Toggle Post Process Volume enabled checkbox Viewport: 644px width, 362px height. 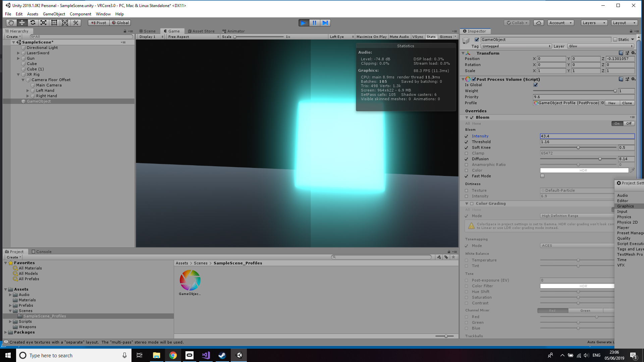[x=474, y=79]
